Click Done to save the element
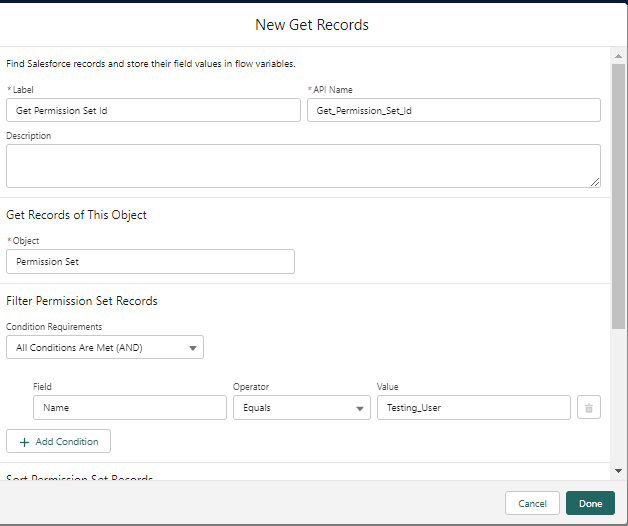This screenshot has height=526, width=628. [x=590, y=503]
